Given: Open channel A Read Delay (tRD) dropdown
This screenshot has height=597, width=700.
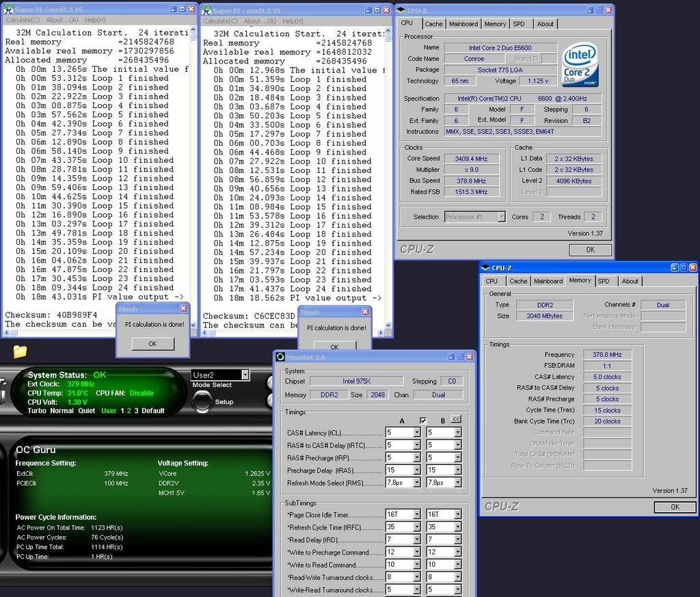Looking at the screenshot, I should coord(416,540).
